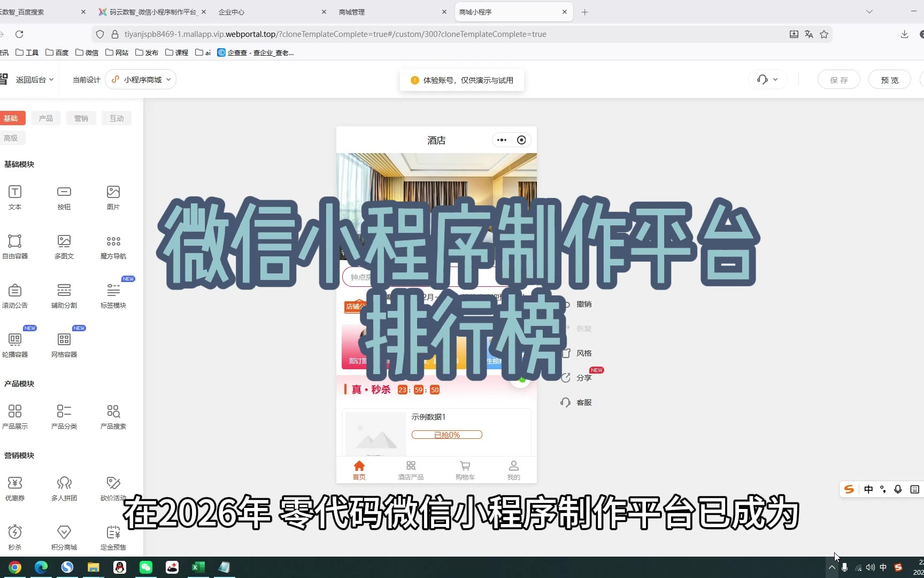Select the 示例数据1 product thumbnail

pyautogui.click(x=376, y=433)
